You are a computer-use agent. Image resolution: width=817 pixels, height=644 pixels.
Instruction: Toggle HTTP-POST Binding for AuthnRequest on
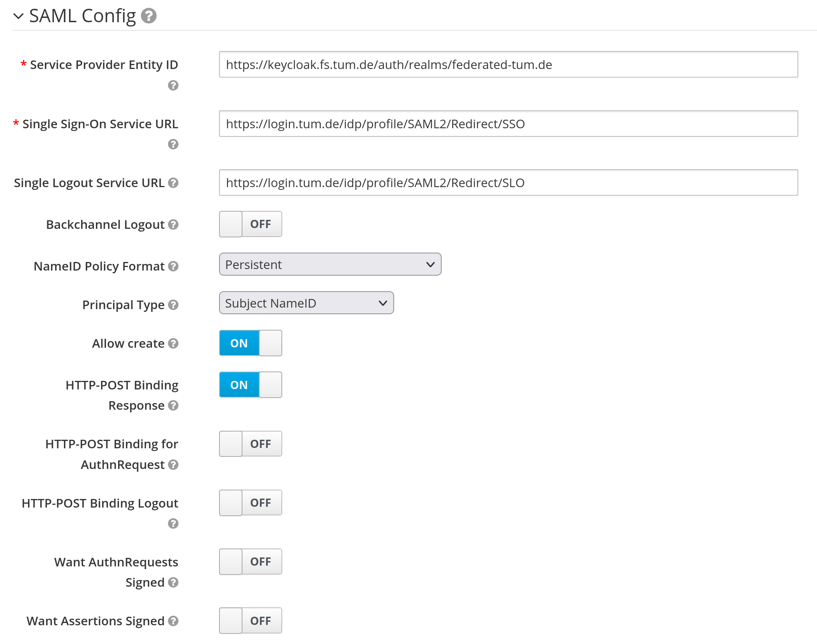pyautogui.click(x=250, y=444)
